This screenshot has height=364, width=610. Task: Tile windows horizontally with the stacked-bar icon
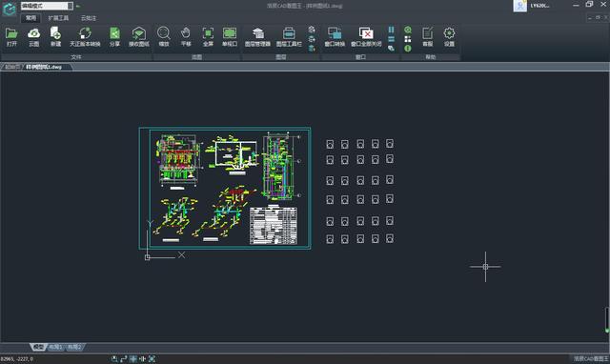tap(392, 39)
